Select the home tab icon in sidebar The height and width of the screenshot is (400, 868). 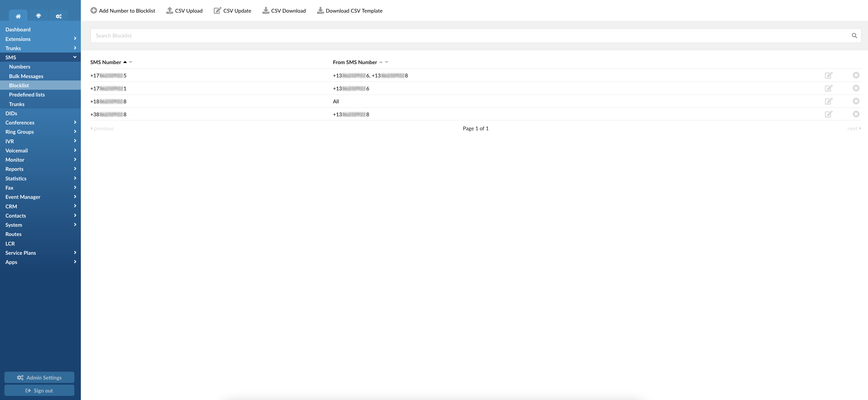point(18,16)
